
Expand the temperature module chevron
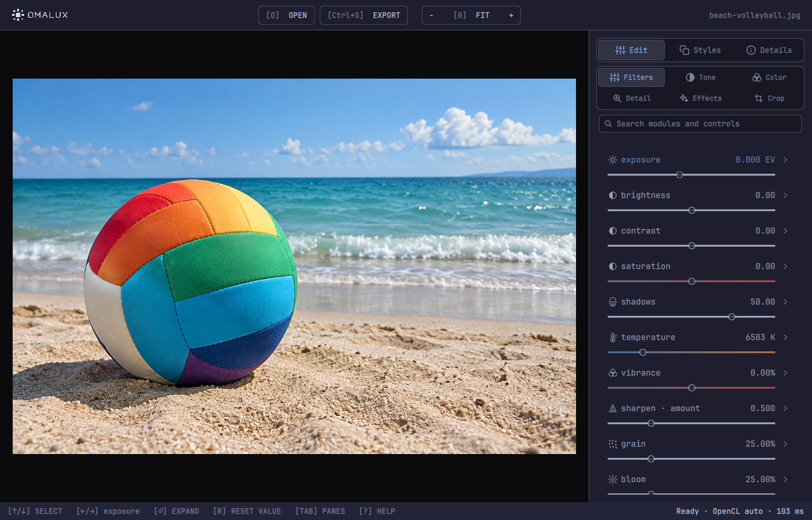(x=785, y=337)
